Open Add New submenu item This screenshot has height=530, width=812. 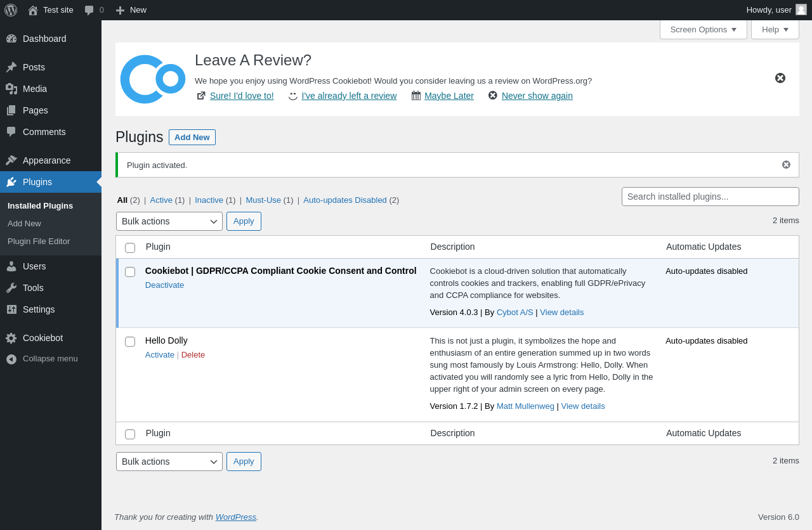coord(24,223)
